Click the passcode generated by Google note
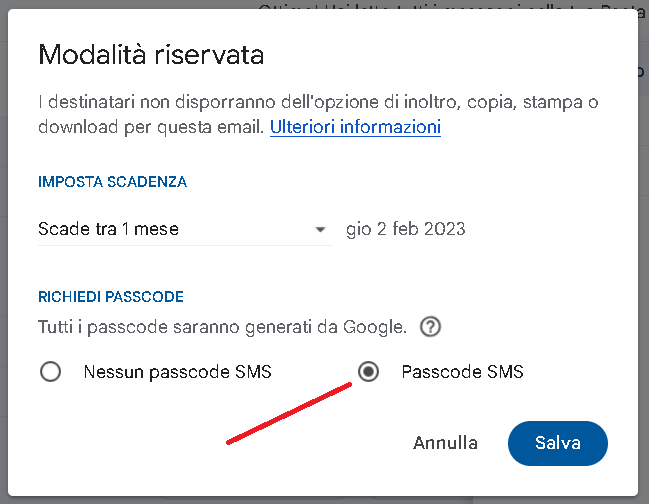Screen dimensions: 649x504 222,327
